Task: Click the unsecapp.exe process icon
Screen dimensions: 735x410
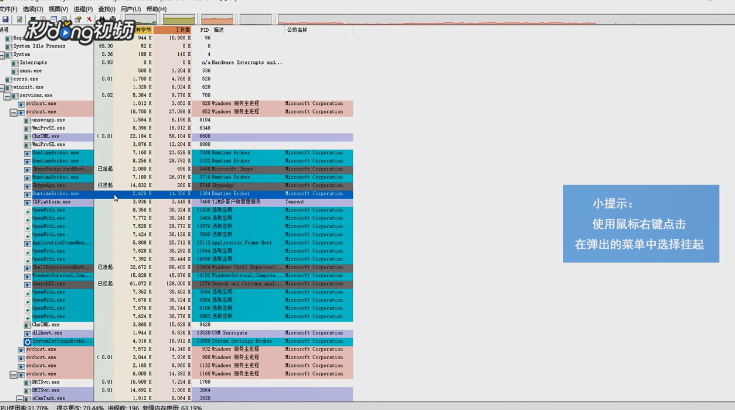Action: coord(27,120)
